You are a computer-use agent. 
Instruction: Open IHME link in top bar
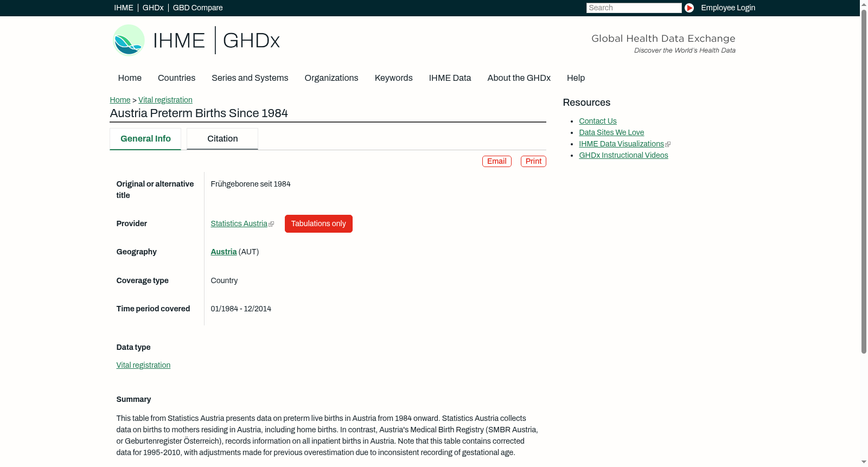coord(124,8)
